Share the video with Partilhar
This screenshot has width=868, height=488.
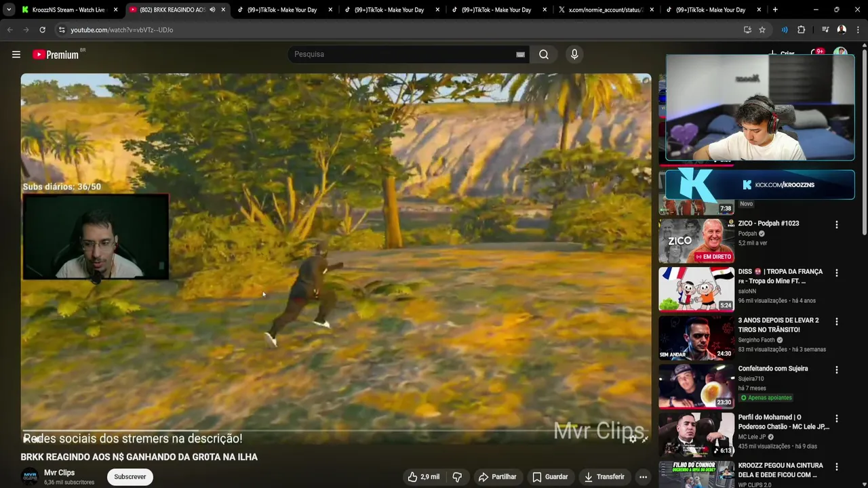pos(497,476)
